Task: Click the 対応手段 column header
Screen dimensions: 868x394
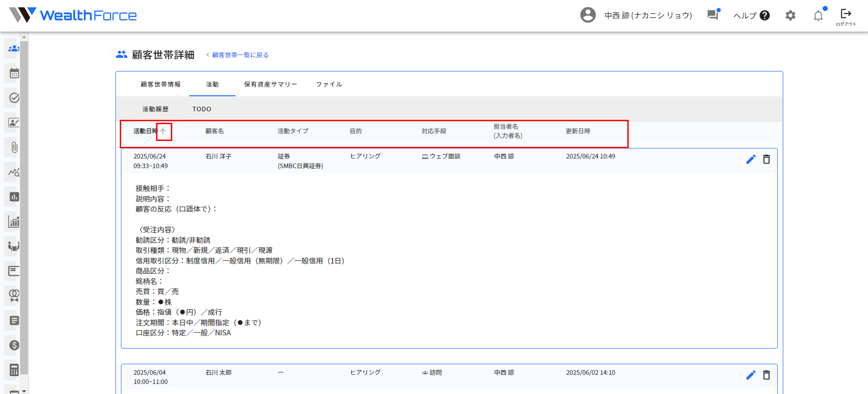Action: click(x=434, y=131)
